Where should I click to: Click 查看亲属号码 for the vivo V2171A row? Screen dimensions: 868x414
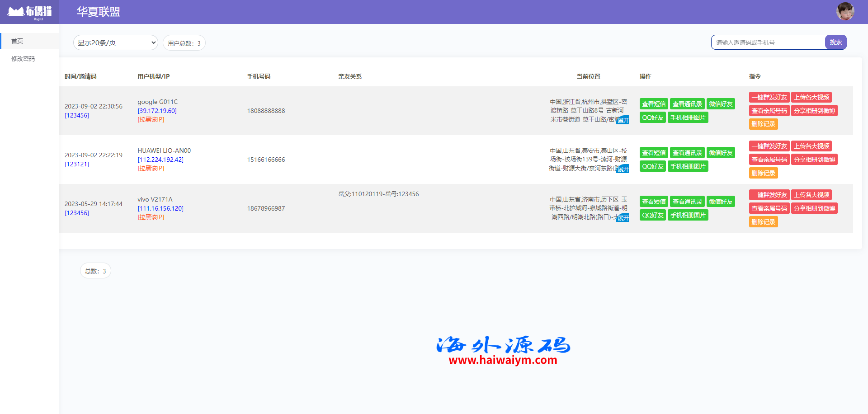(769, 208)
